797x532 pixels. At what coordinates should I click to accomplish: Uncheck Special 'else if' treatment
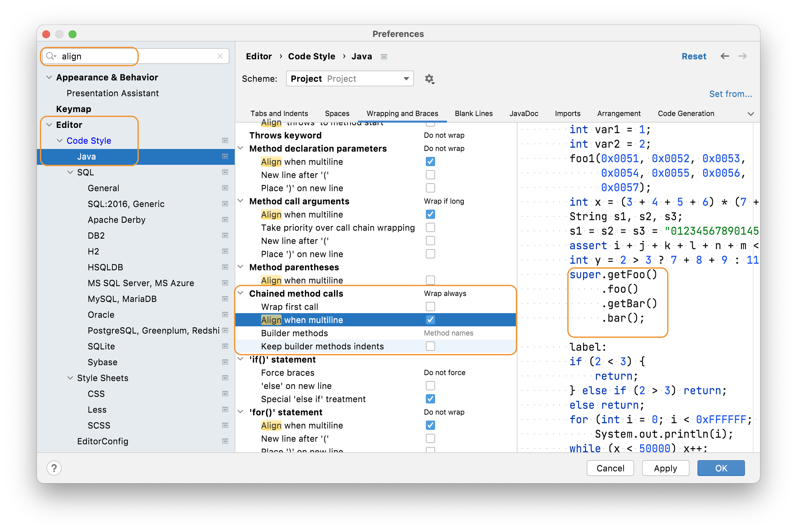(430, 399)
